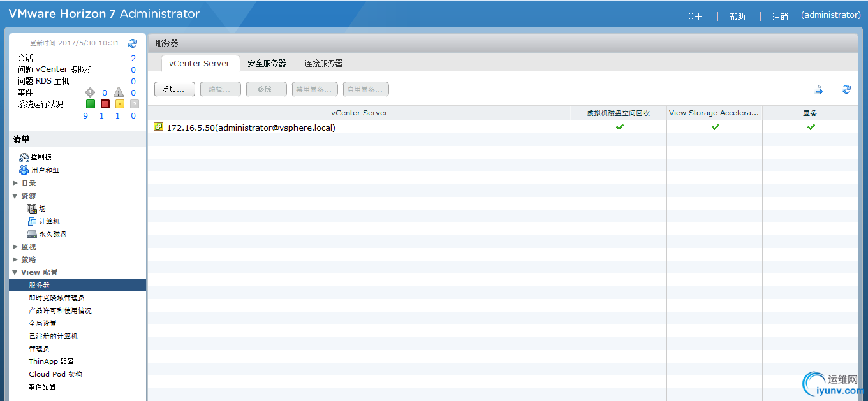Click the 计算机 machines icon
The image size is (868, 401).
pos(32,221)
